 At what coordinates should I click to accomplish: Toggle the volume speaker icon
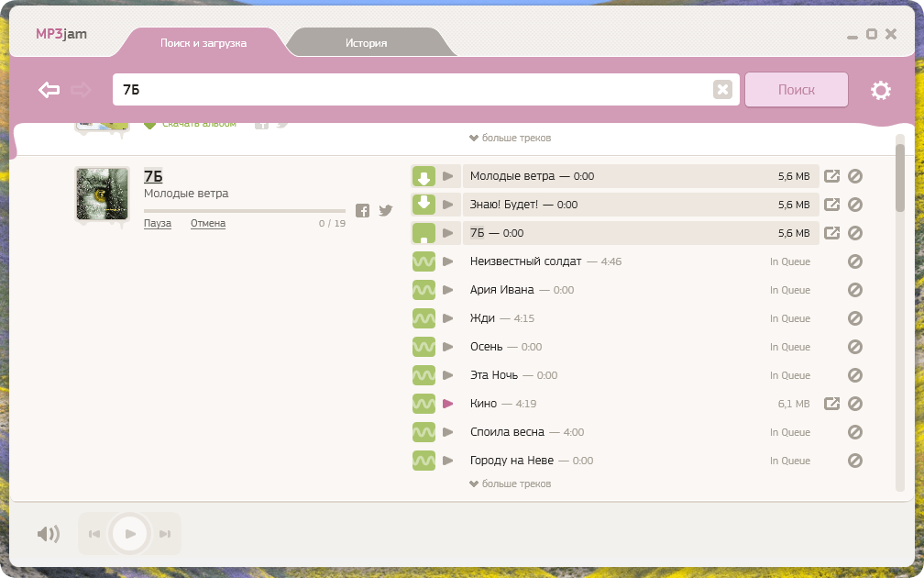point(49,534)
